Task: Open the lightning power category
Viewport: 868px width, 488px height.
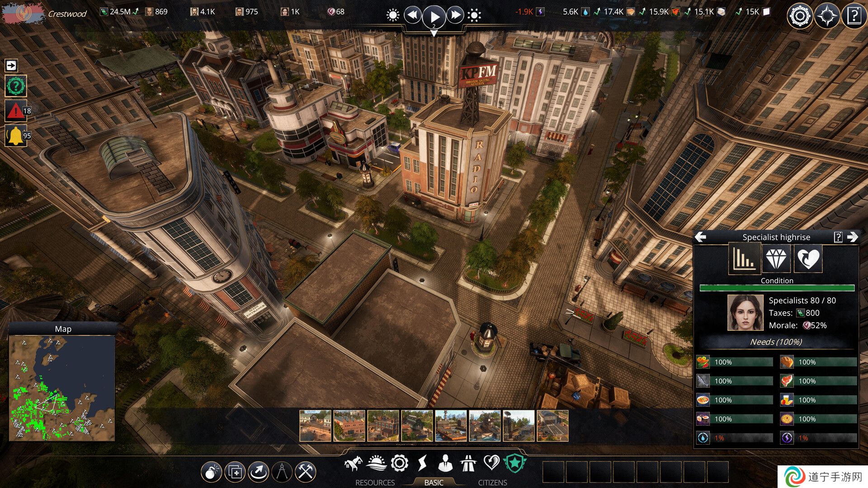Action: point(422,463)
